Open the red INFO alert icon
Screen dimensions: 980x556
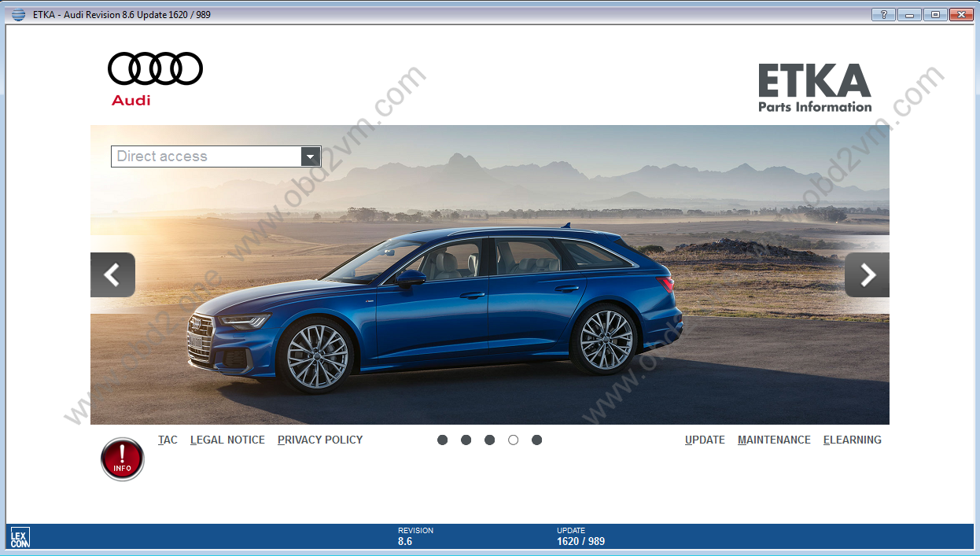click(x=123, y=459)
